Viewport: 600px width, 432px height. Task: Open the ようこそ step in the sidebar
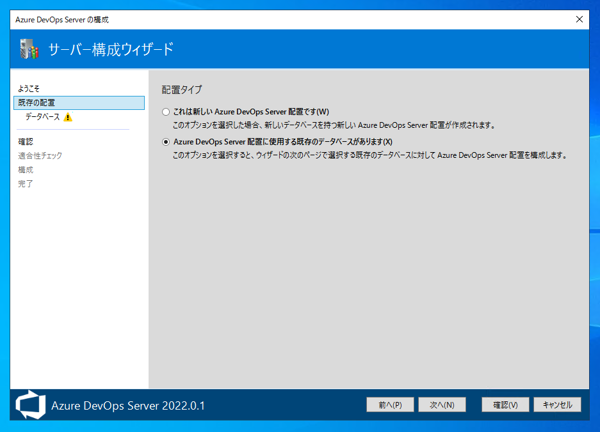pyautogui.click(x=29, y=88)
